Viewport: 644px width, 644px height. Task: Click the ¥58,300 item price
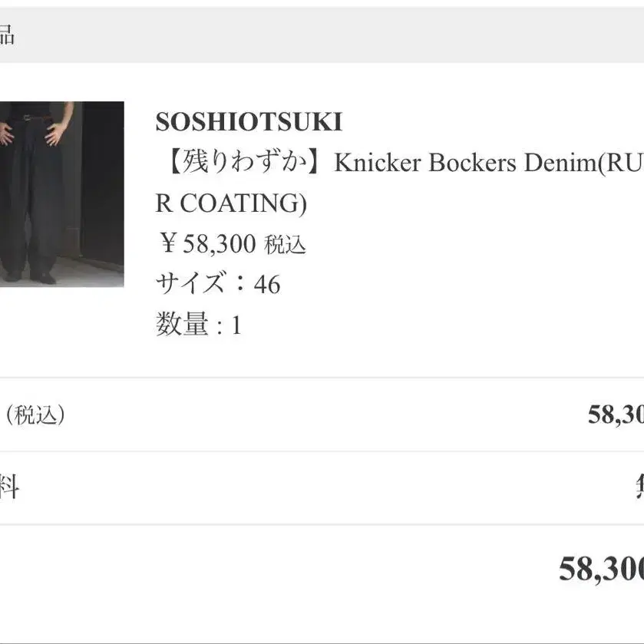click(x=208, y=243)
